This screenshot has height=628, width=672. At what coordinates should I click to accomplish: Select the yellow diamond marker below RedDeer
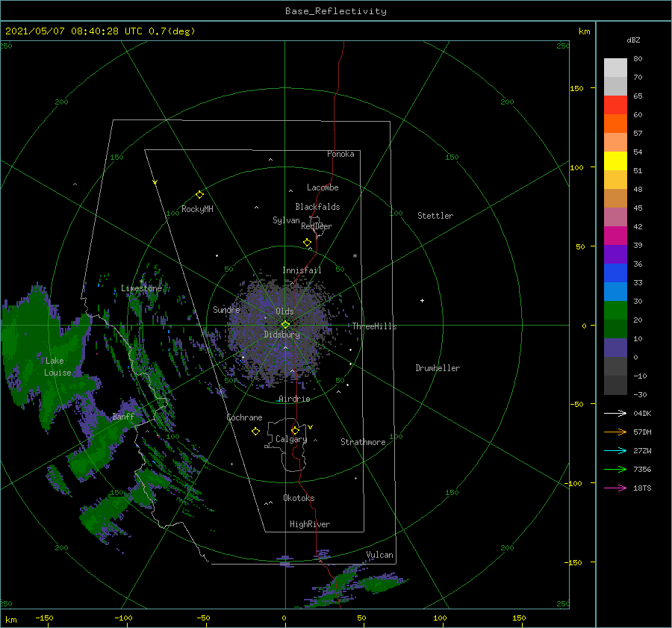pos(307,242)
